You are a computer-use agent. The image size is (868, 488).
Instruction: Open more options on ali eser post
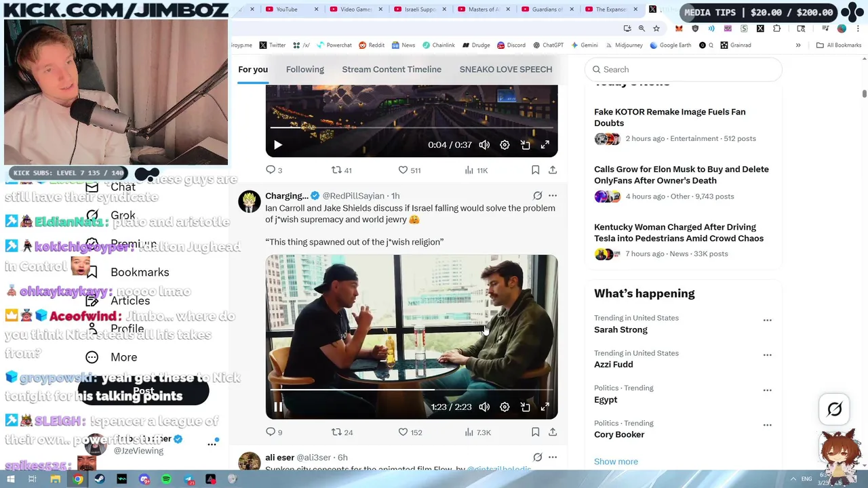coord(553,457)
